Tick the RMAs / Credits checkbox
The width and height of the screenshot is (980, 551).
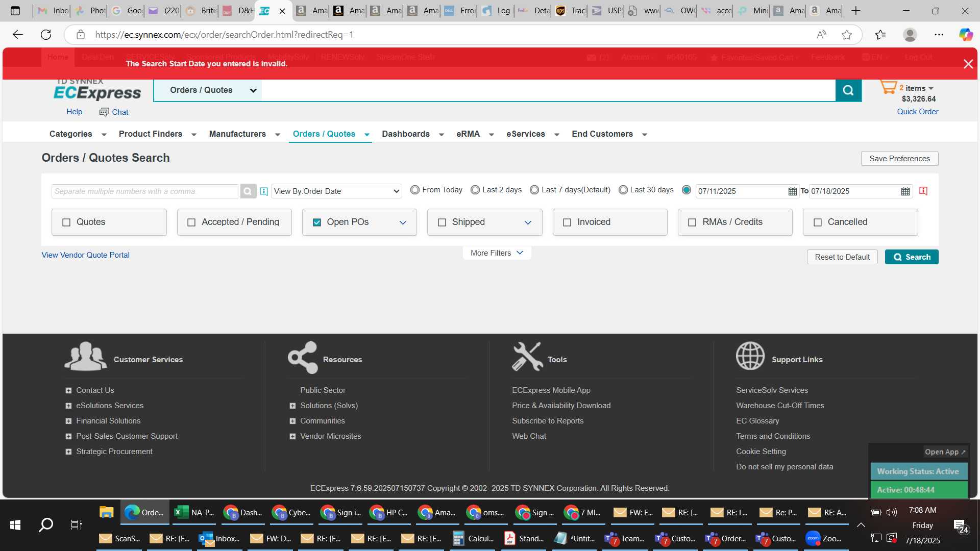pyautogui.click(x=692, y=222)
